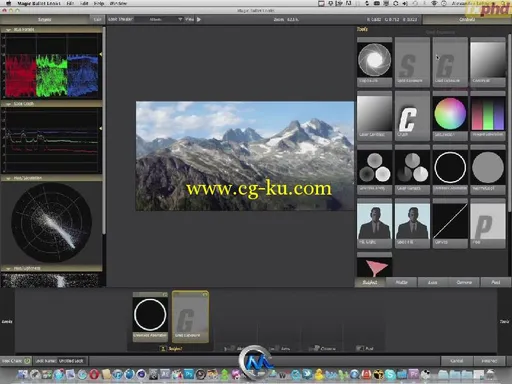Image resolution: width=512 pixels, height=384 pixels.
Task: Select the Spot Exposure tool
Action: point(412,62)
